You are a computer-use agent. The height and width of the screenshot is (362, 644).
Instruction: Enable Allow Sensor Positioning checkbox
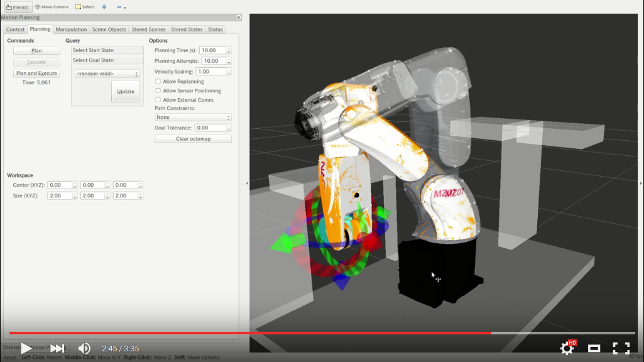[x=158, y=90]
